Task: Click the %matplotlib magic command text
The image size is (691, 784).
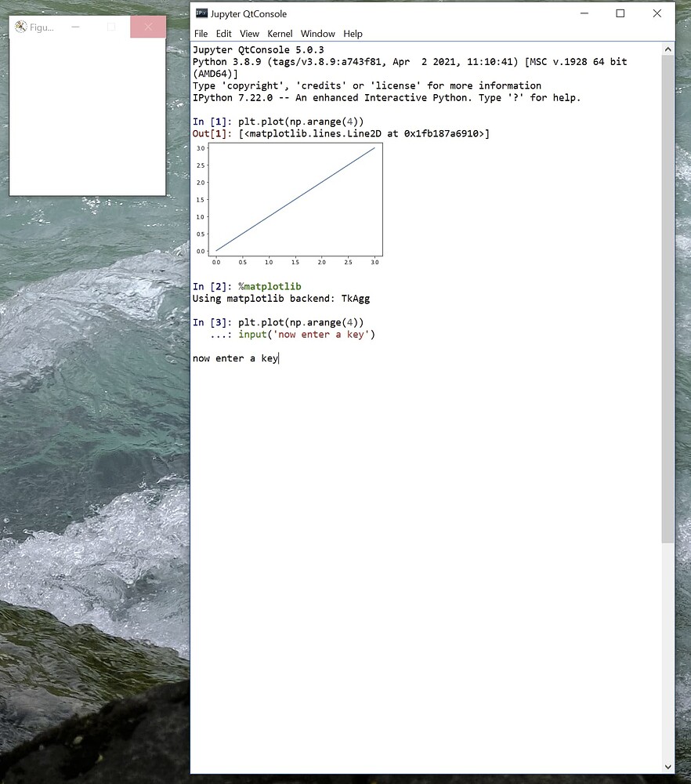Action: [x=270, y=286]
